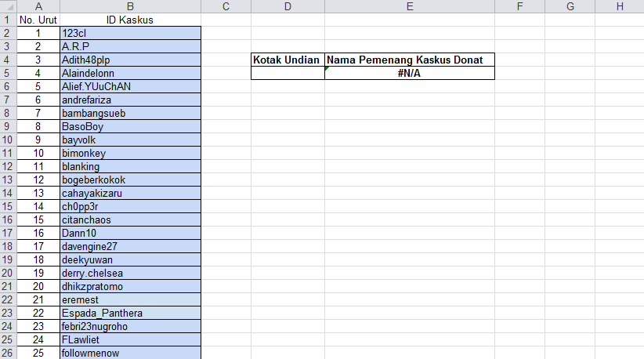Select column G header

click(x=570, y=6)
